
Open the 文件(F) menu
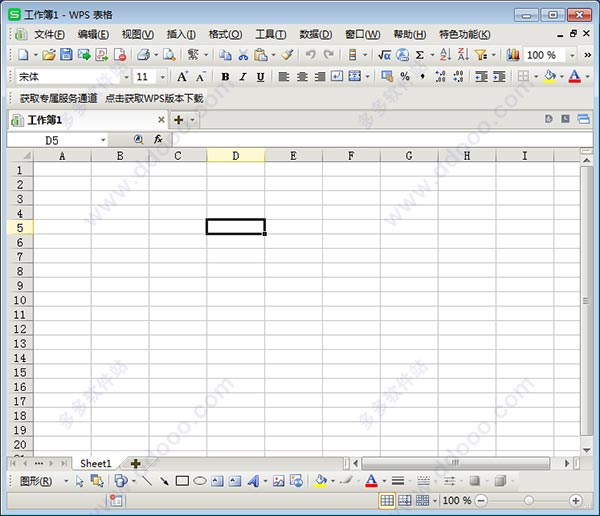(x=50, y=34)
